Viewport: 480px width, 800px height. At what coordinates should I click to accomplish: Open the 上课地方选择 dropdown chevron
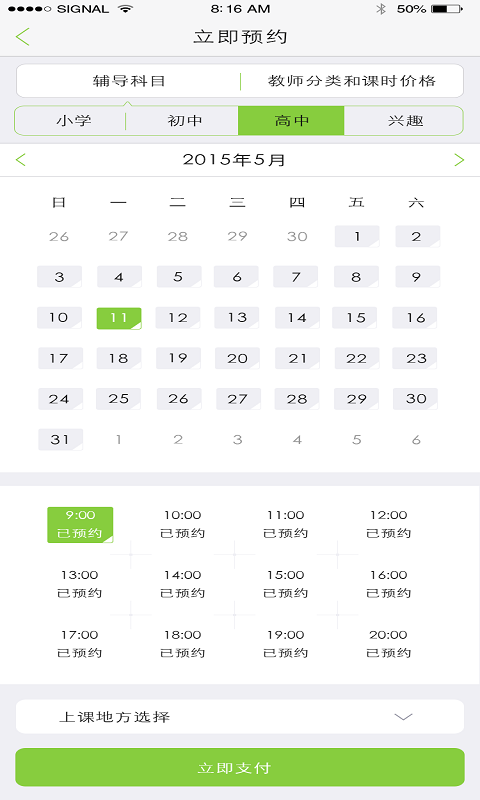click(x=403, y=717)
